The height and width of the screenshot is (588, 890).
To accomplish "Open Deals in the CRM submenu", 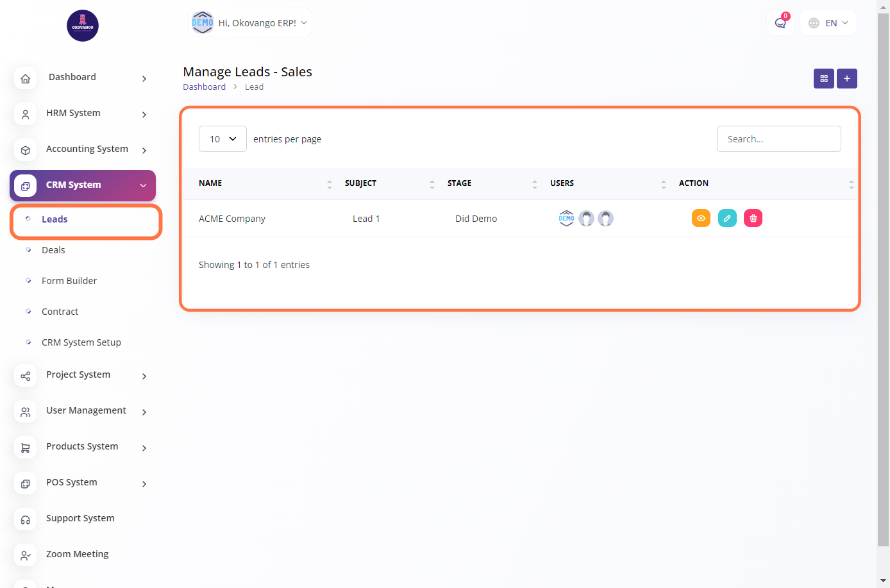I will pos(53,250).
